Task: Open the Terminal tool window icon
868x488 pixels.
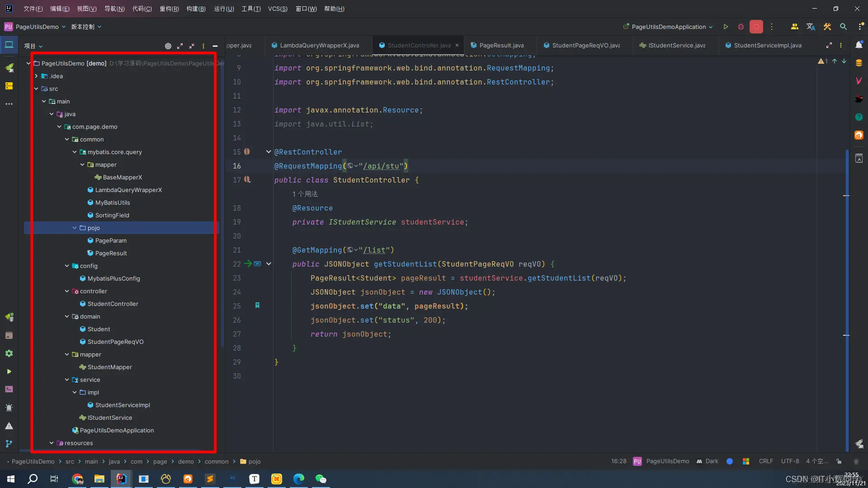Action: [9, 389]
